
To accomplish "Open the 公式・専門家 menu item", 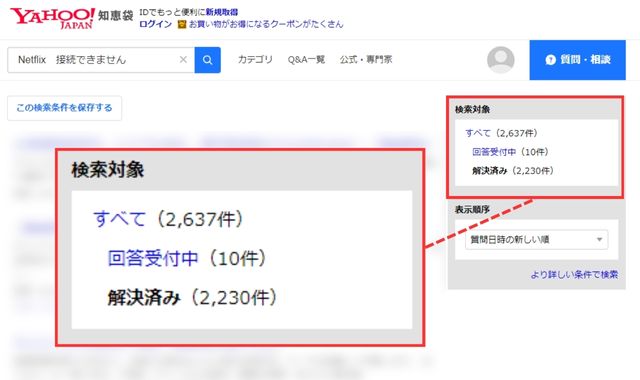I will coord(366,60).
